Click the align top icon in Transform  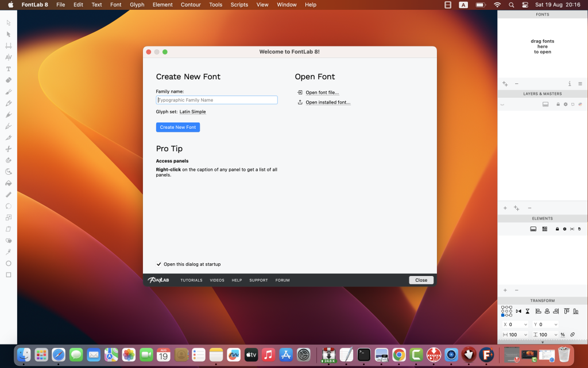pyautogui.click(x=567, y=311)
